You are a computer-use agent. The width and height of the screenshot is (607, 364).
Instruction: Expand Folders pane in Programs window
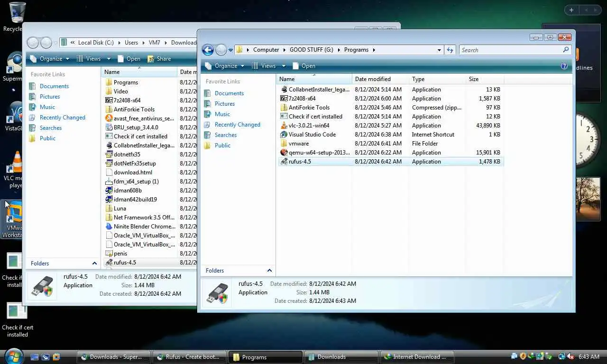[x=269, y=271]
